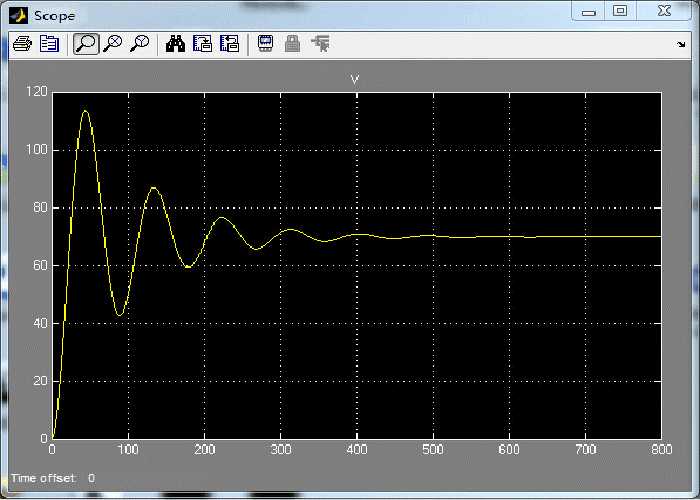The width and height of the screenshot is (700, 500).
Task: Restore saved axes settings icon
Action: point(229,44)
